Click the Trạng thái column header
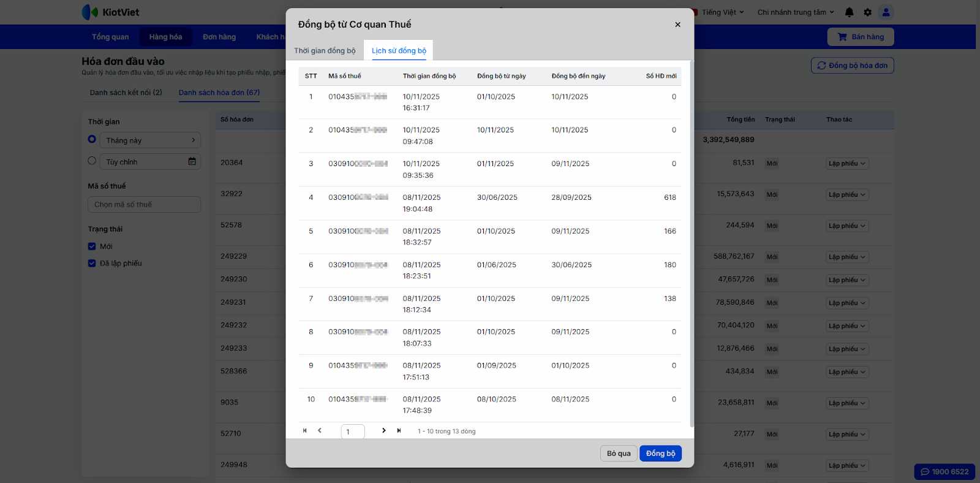 (x=780, y=120)
